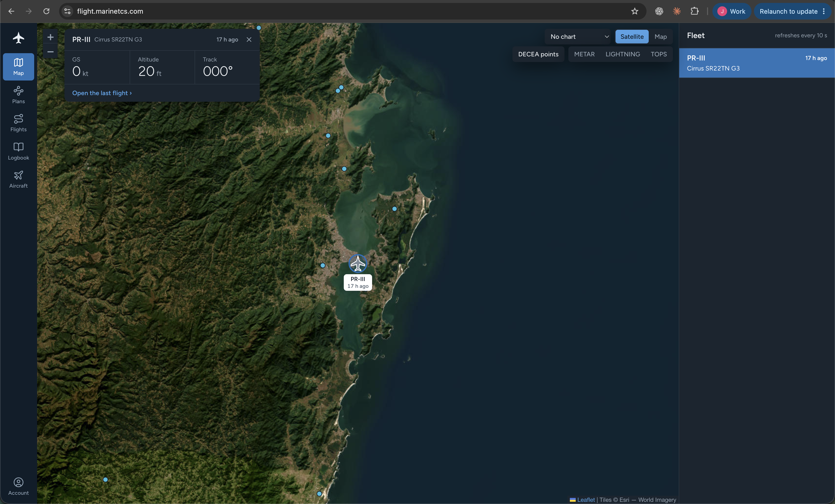Toggle METAR overlay
This screenshot has width=835, height=504.
click(x=584, y=54)
